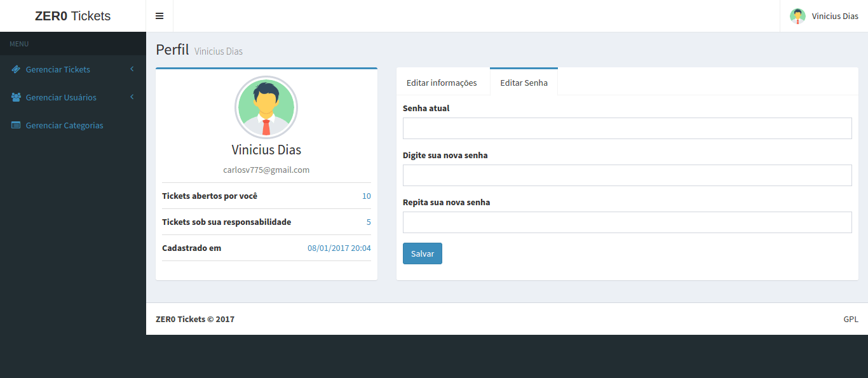Click the Digite sua nova senha label
Image resolution: width=868 pixels, height=378 pixels.
point(445,155)
